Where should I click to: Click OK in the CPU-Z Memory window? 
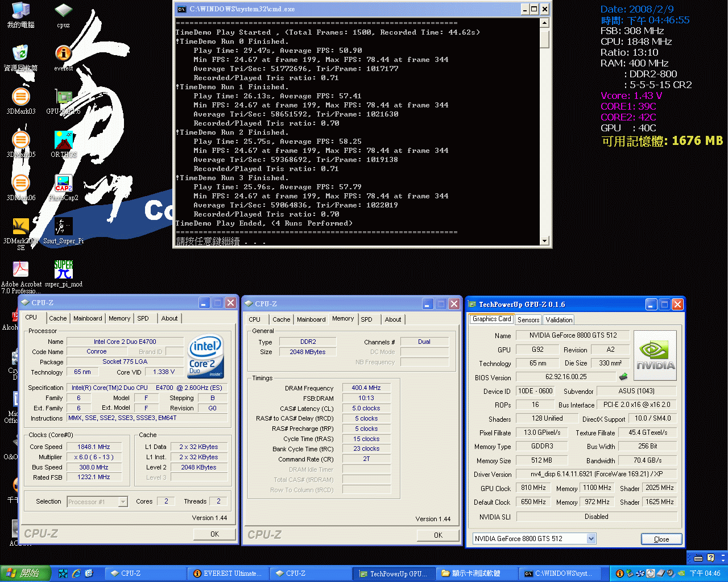pos(438,535)
